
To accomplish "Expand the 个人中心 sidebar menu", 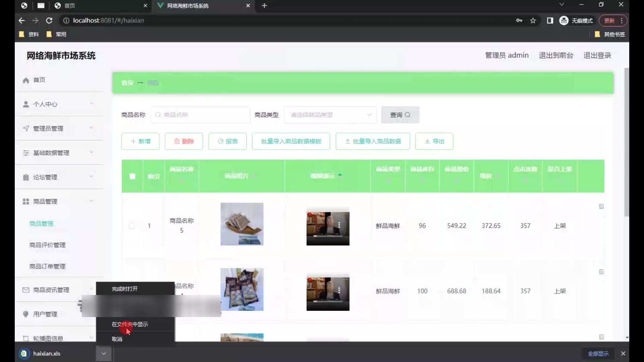I will (x=59, y=104).
